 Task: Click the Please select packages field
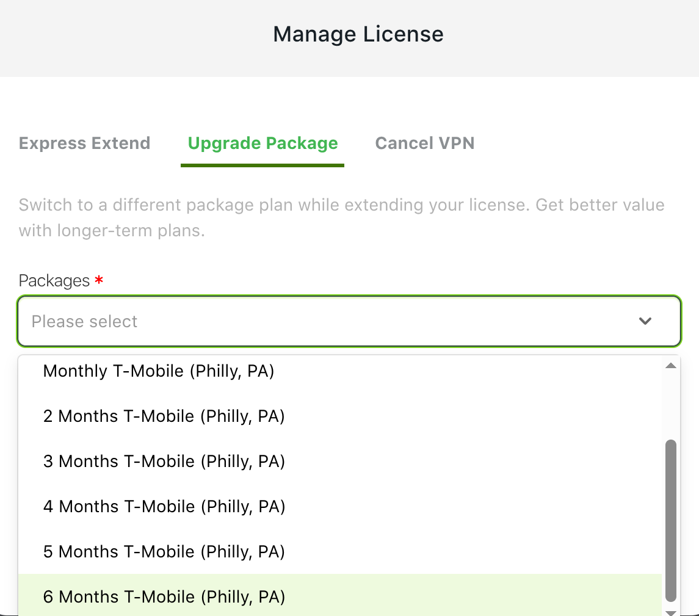click(x=349, y=321)
